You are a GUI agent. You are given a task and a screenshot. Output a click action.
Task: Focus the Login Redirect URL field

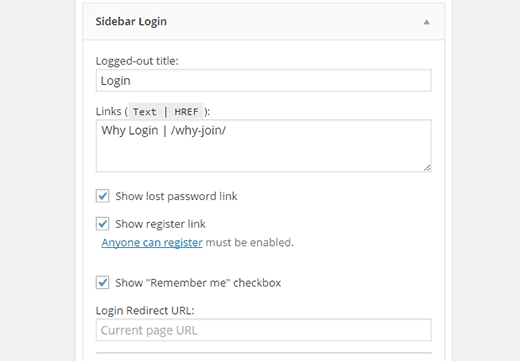263,330
